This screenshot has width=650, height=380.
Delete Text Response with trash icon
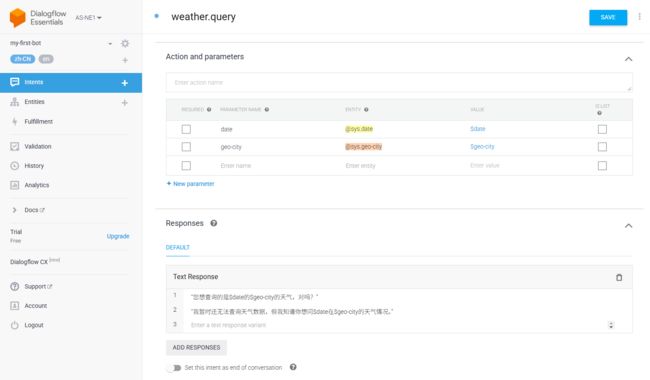[x=619, y=277]
